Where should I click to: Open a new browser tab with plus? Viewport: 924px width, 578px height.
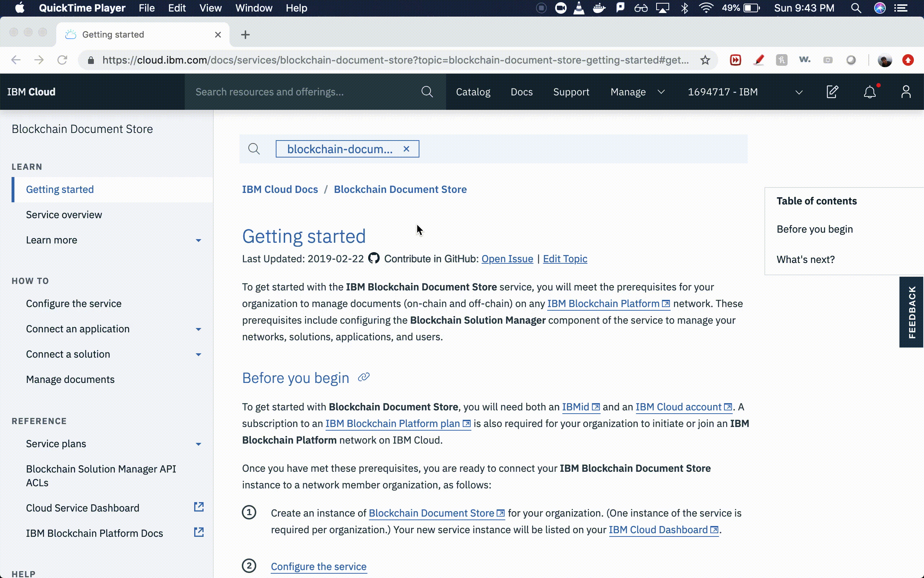(x=245, y=35)
